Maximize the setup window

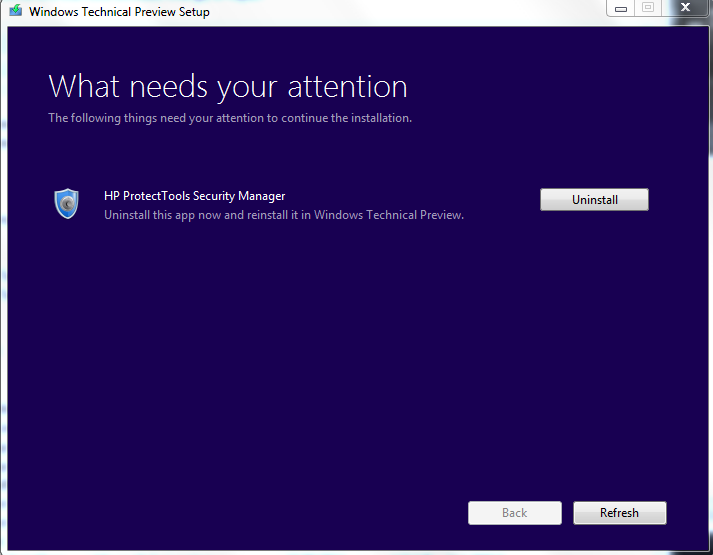pos(647,8)
